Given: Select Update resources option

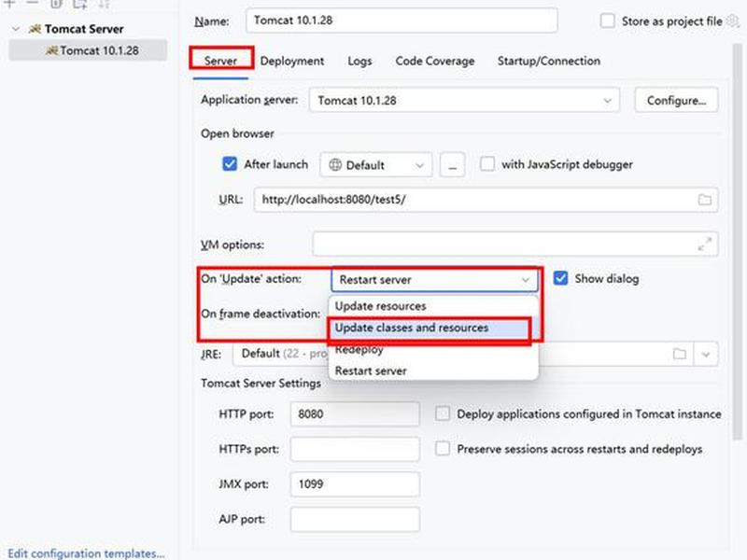Looking at the screenshot, I should (x=433, y=306).
